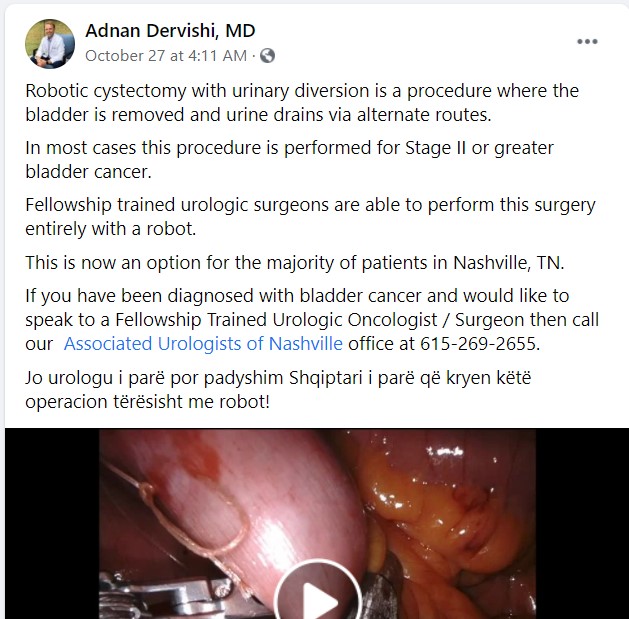
Task: Open the Associated Urologists of Nashville link
Action: click(x=203, y=343)
